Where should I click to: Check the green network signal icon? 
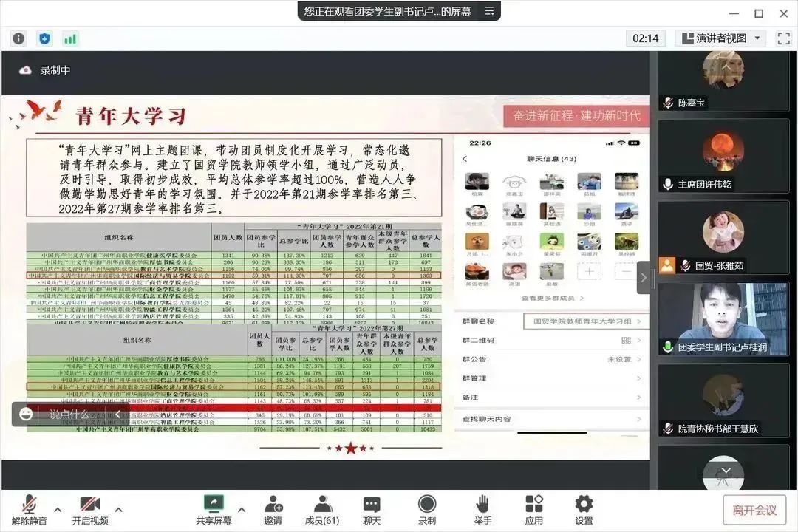click(x=70, y=38)
